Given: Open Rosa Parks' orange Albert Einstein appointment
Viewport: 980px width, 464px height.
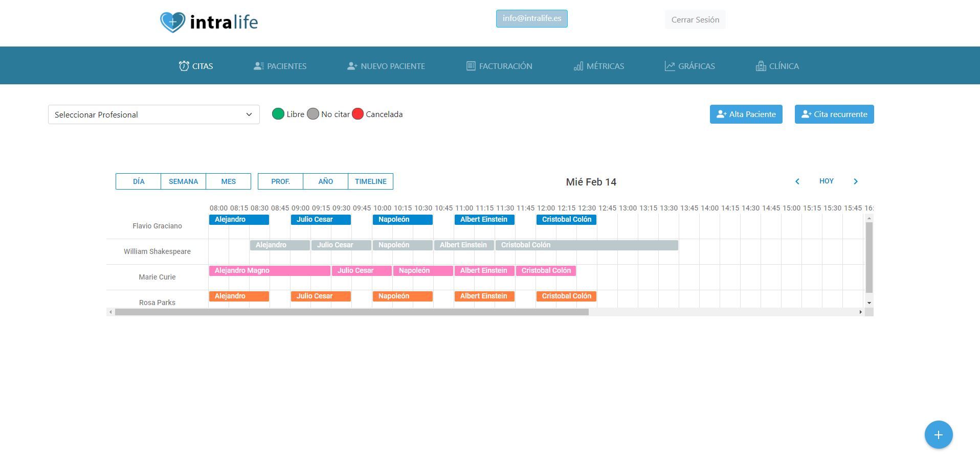Looking at the screenshot, I should click(x=484, y=296).
